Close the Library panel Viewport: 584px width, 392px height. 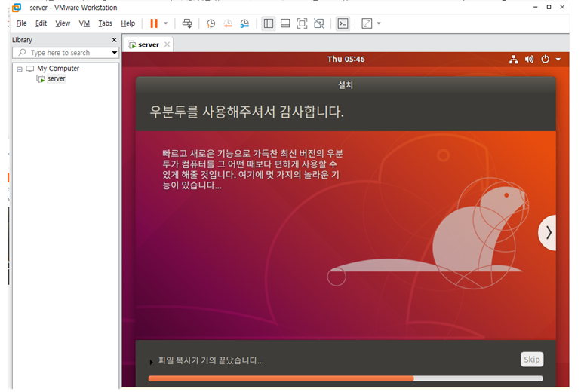pyautogui.click(x=115, y=40)
